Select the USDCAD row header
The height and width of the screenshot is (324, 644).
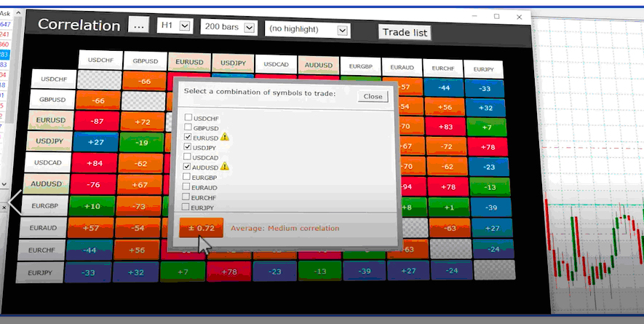click(47, 162)
